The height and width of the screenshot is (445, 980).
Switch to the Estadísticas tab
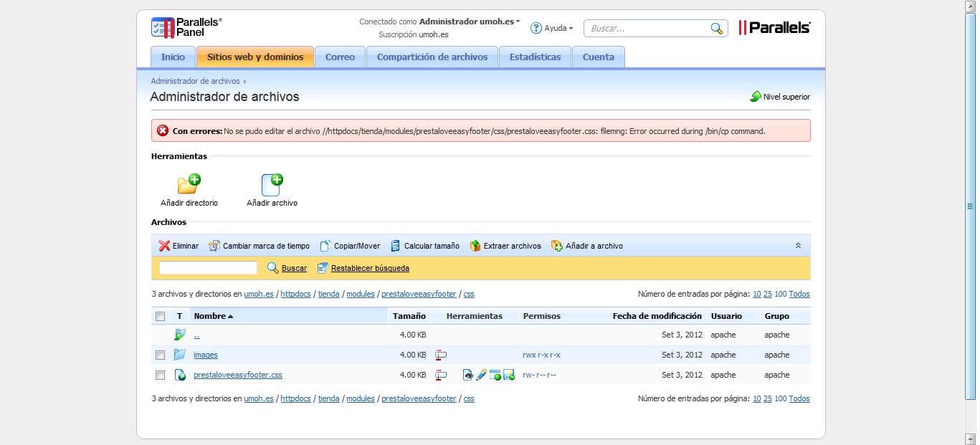coord(535,57)
